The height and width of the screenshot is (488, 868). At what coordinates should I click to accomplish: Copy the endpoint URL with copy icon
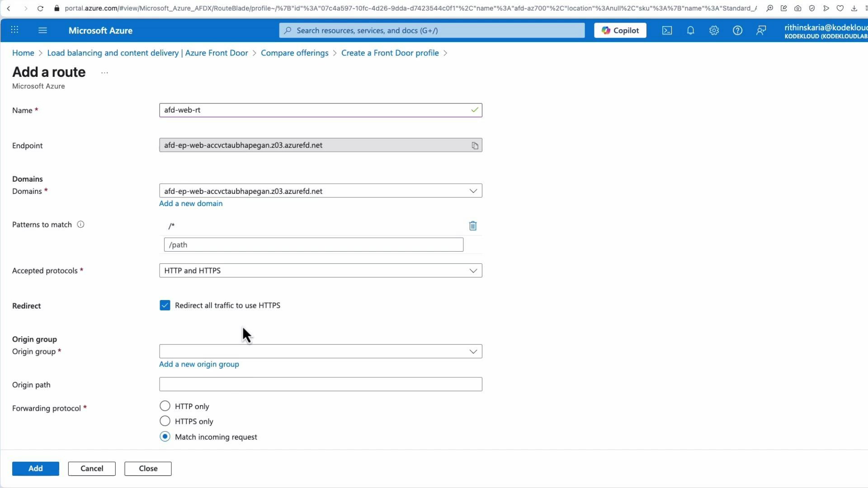point(475,145)
